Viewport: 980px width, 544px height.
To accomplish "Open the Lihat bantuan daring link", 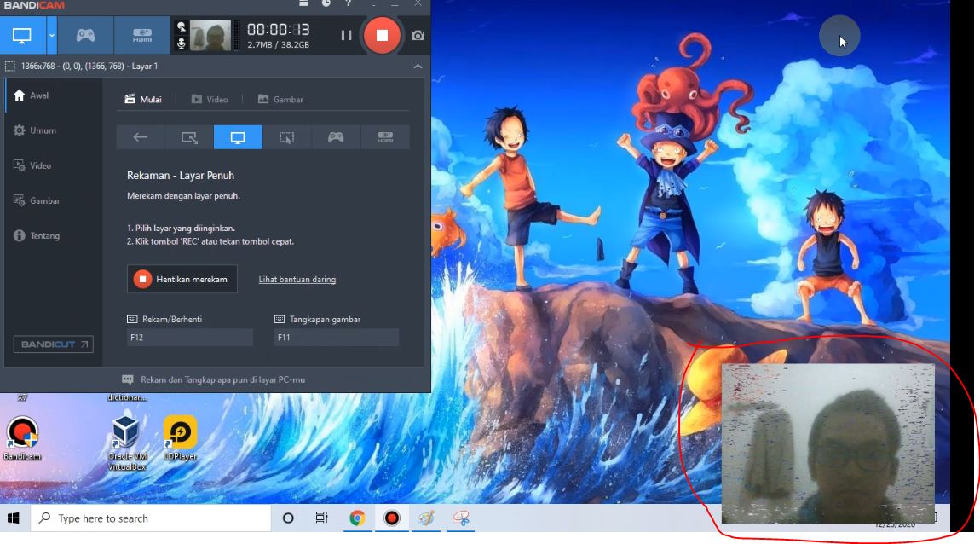I will (297, 280).
